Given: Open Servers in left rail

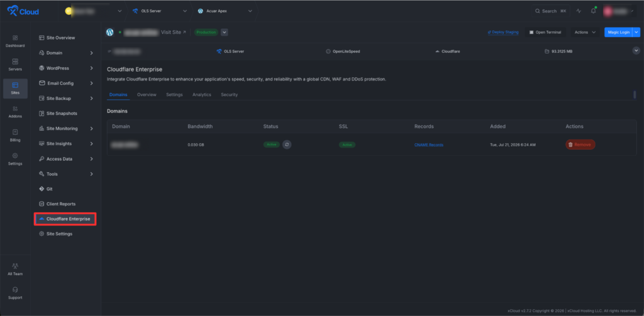Looking at the screenshot, I should 15,65.
